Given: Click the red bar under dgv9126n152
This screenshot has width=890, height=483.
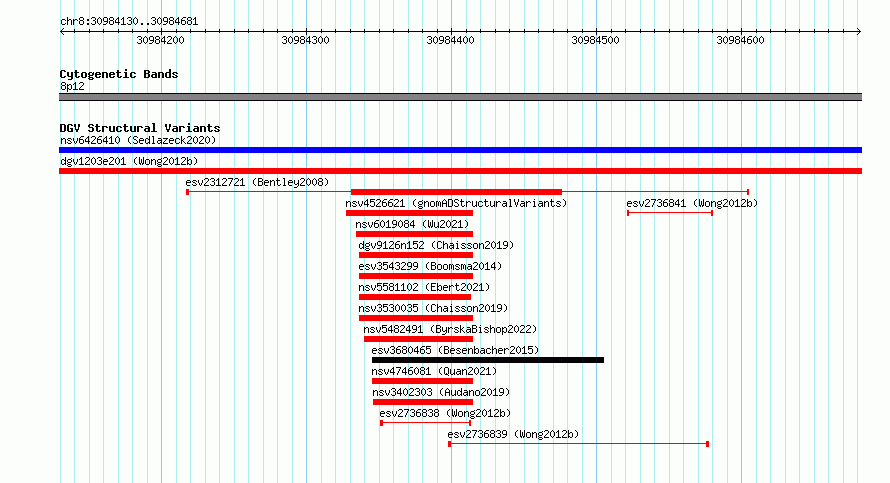Looking at the screenshot, I should [x=416, y=255].
